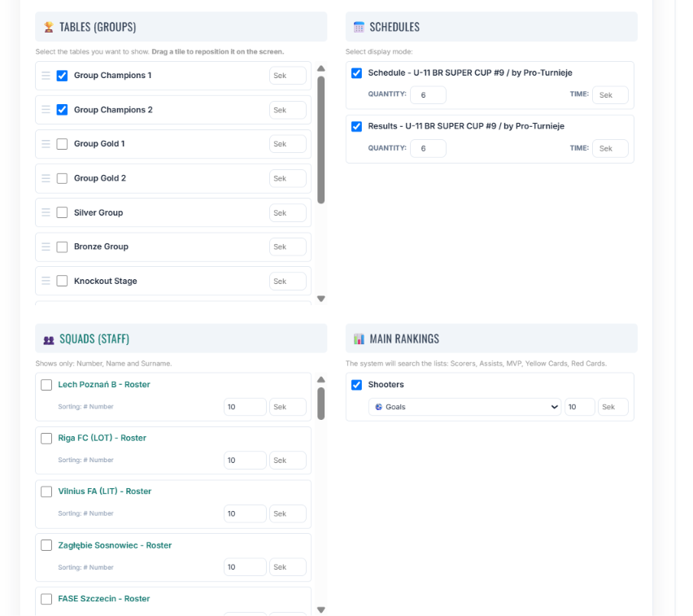The width and height of the screenshot is (693, 616).
Task: Click the drag handle next to Knockout Stage
Action: point(46,281)
